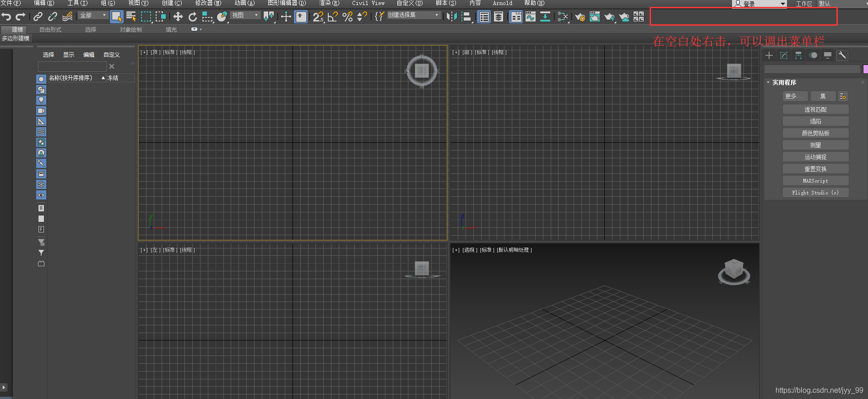This screenshot has height=399, width=868.
Task: Click the Mirror tool icon
Action: 451,17
